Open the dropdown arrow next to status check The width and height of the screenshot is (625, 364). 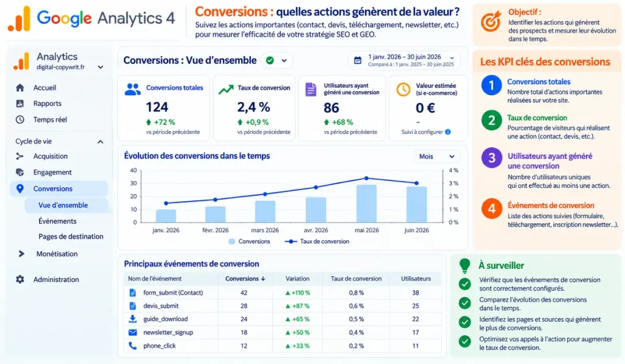coord(284,61)
